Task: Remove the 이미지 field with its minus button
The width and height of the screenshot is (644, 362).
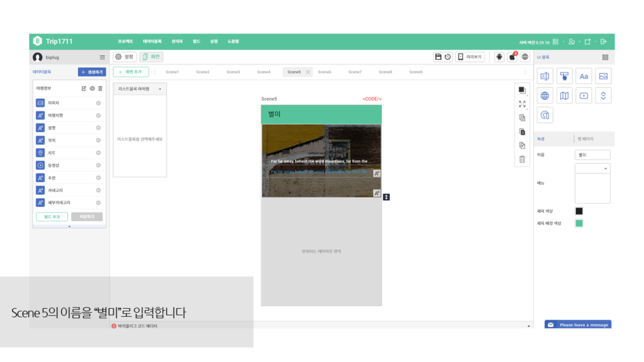Action: tap(98, 103)
